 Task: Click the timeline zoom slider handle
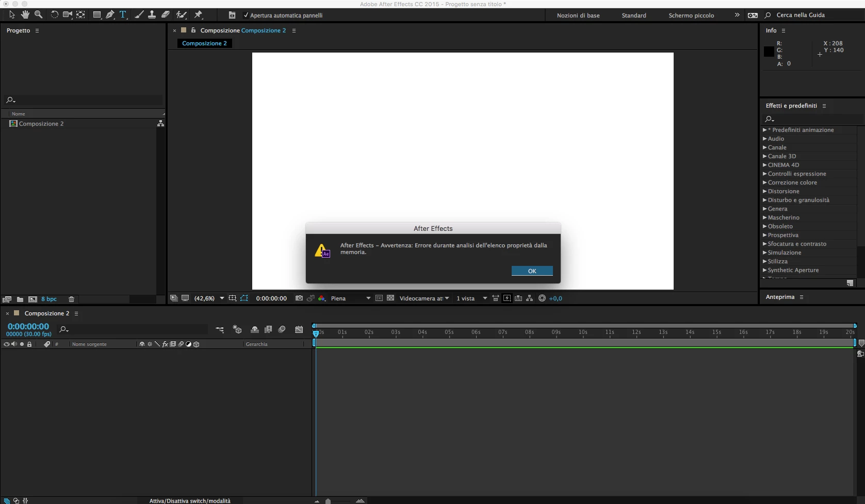pyautogui.click(x=328, y=501)
